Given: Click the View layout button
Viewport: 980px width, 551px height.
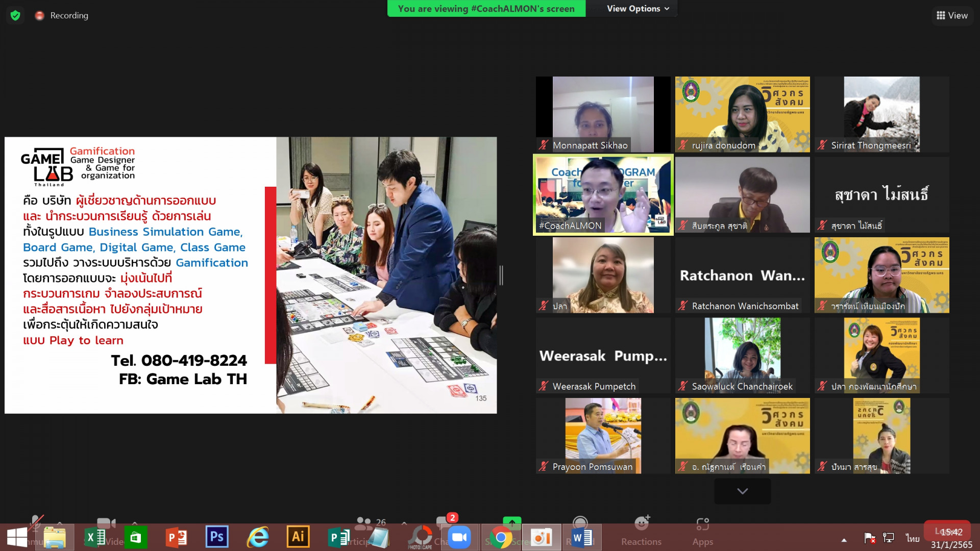Looking at the screenshot, I should [x=952, y=15].
